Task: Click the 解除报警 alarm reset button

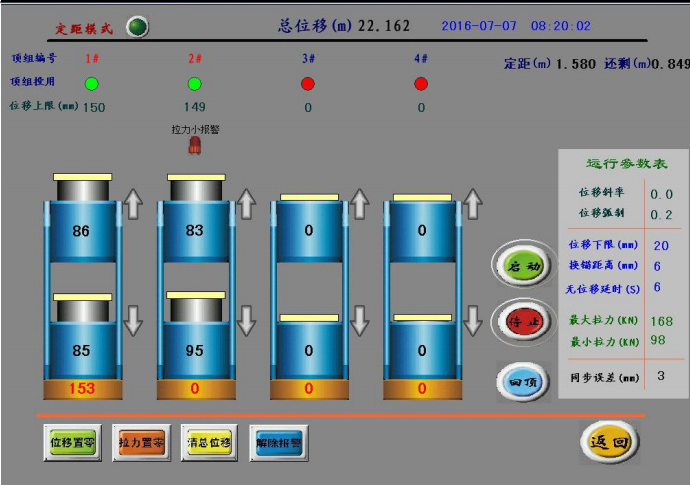Action: coord(275,441)
